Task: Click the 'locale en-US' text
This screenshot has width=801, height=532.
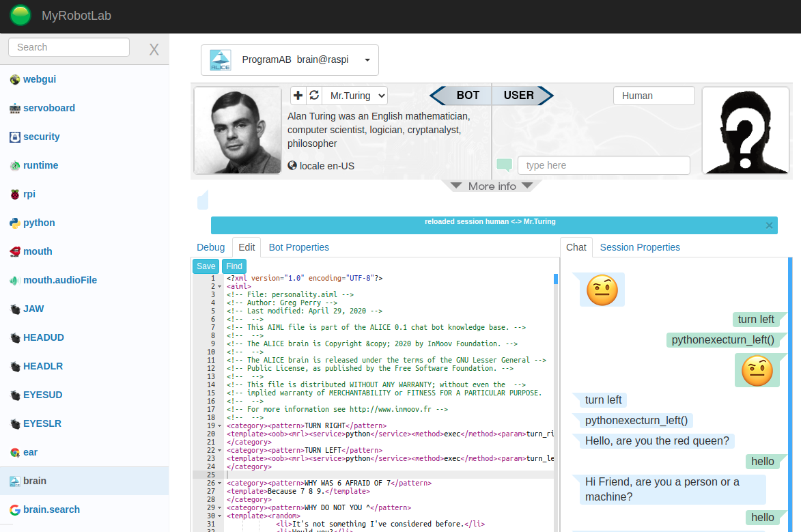Action: (x=327, y=166)
